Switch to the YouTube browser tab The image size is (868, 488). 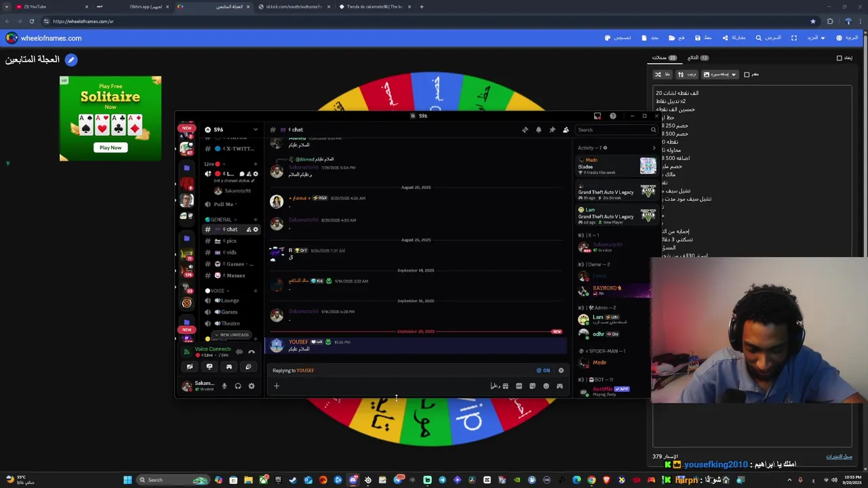53,7
